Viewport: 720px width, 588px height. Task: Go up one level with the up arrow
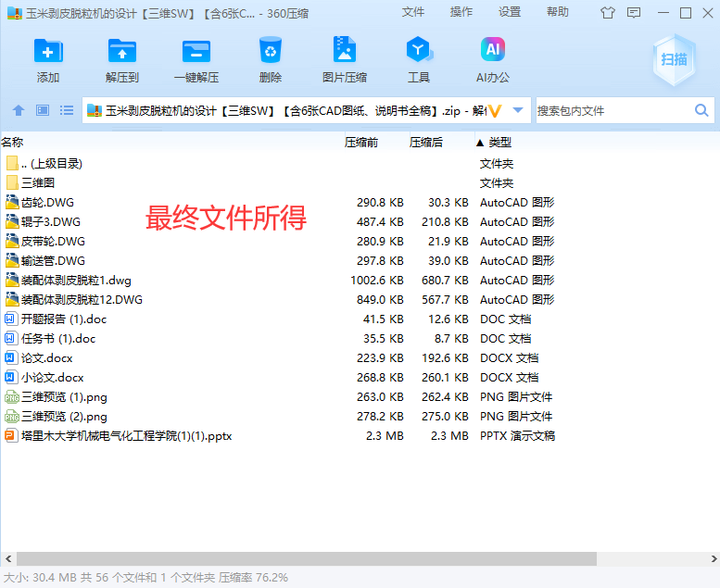19,110
